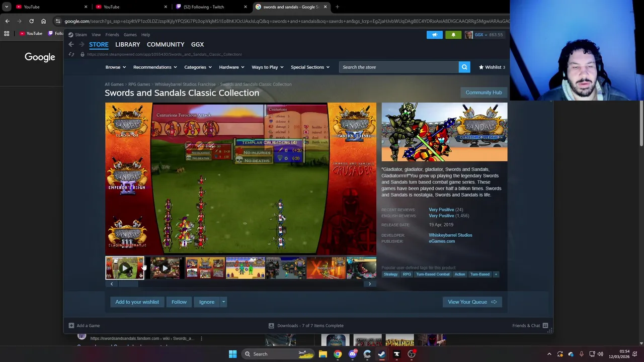Select the first video thumbnail
Image resolution: width=644 pixels, height=362 pixels.
pyautogui.click(x=124, y=268)
